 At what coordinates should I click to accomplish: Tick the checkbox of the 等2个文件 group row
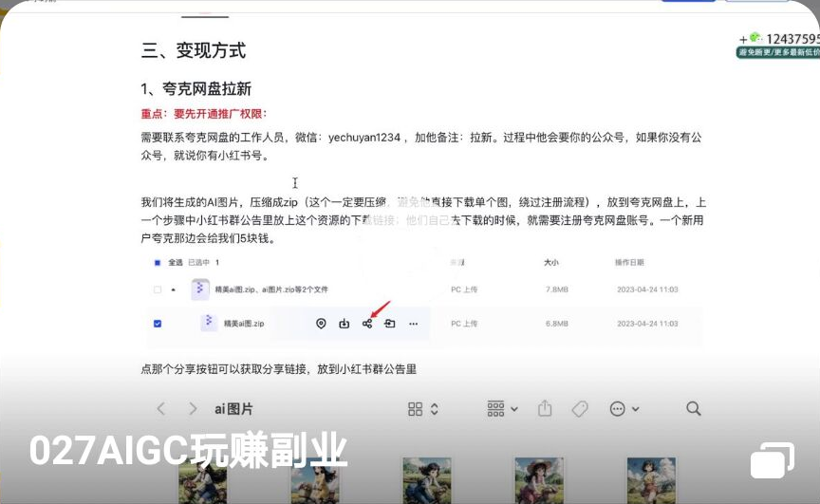click(x=158, y=289)
